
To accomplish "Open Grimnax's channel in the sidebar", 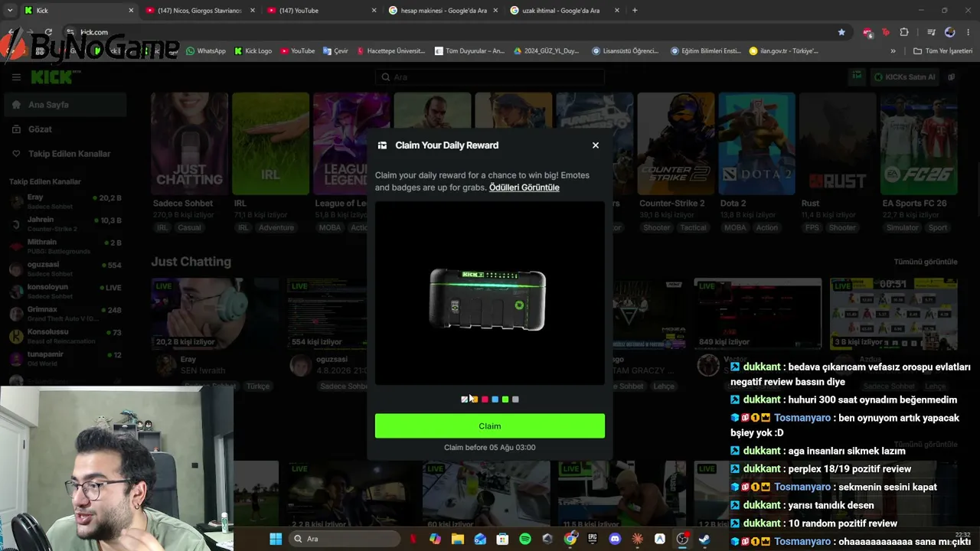I will [x=65, y=314].
